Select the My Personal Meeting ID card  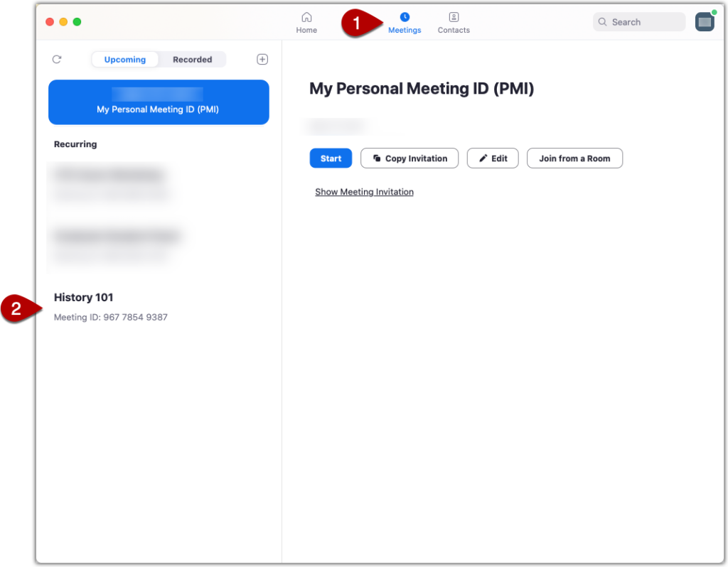click(158, 102)
